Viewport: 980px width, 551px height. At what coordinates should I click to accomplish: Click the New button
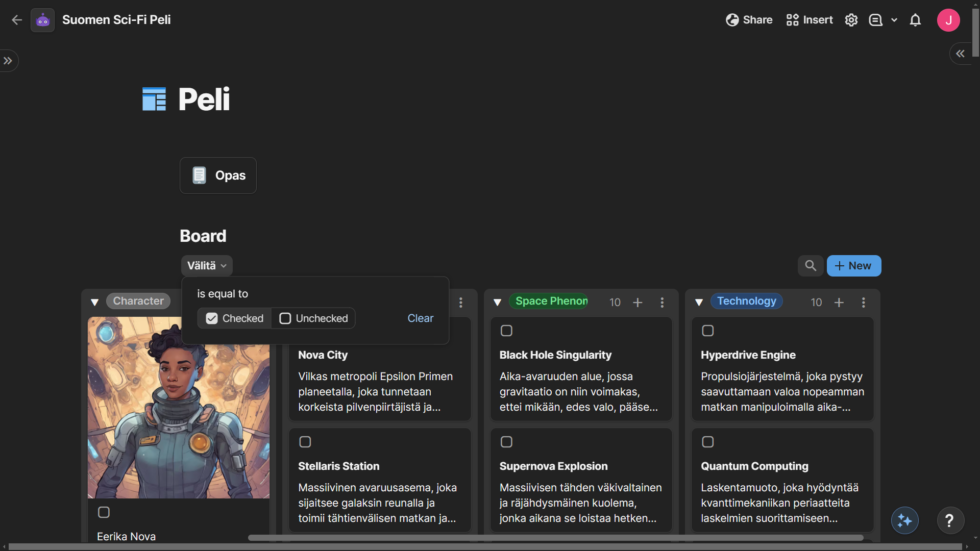click(x=853, y=266)
